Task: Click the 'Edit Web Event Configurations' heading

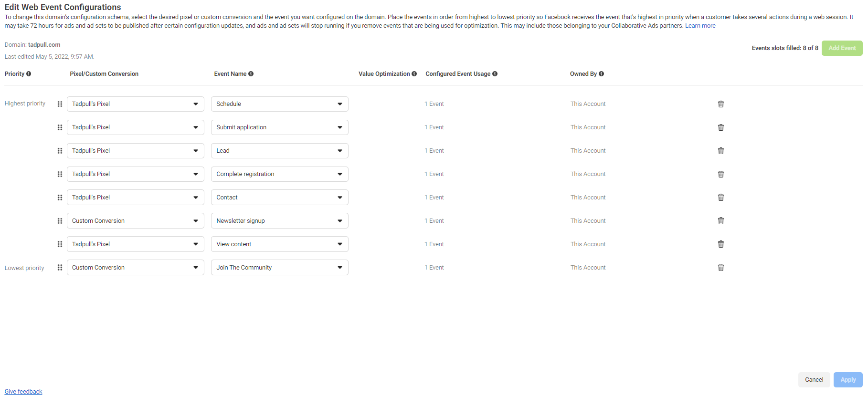Action: coord(63,7)
